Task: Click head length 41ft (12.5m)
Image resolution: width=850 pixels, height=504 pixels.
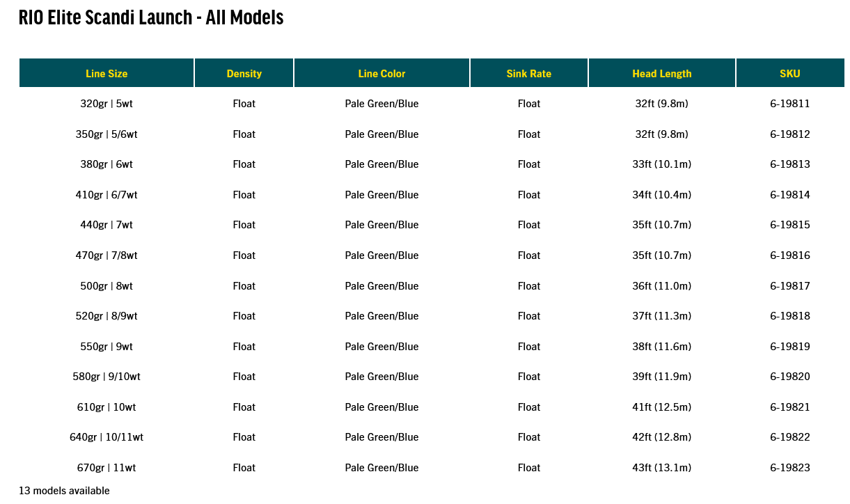Action: (662, 407)
